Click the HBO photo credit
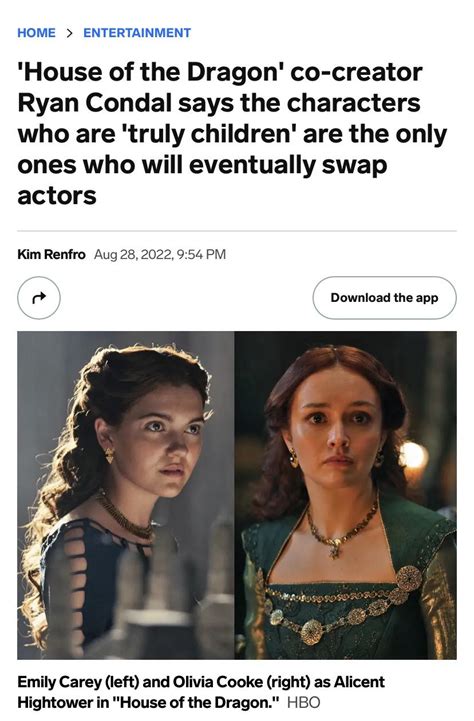 point(303,703)
